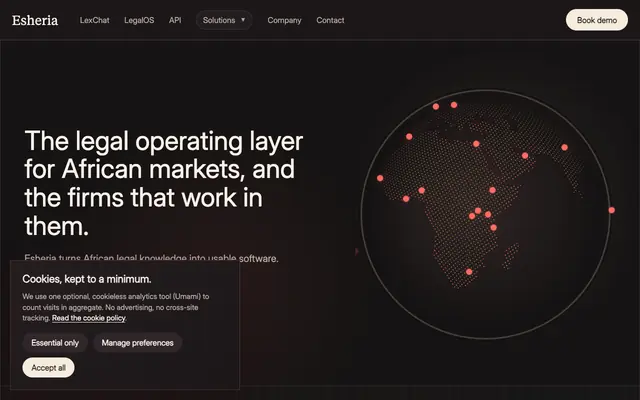Choose Essential only cookies

55,343
